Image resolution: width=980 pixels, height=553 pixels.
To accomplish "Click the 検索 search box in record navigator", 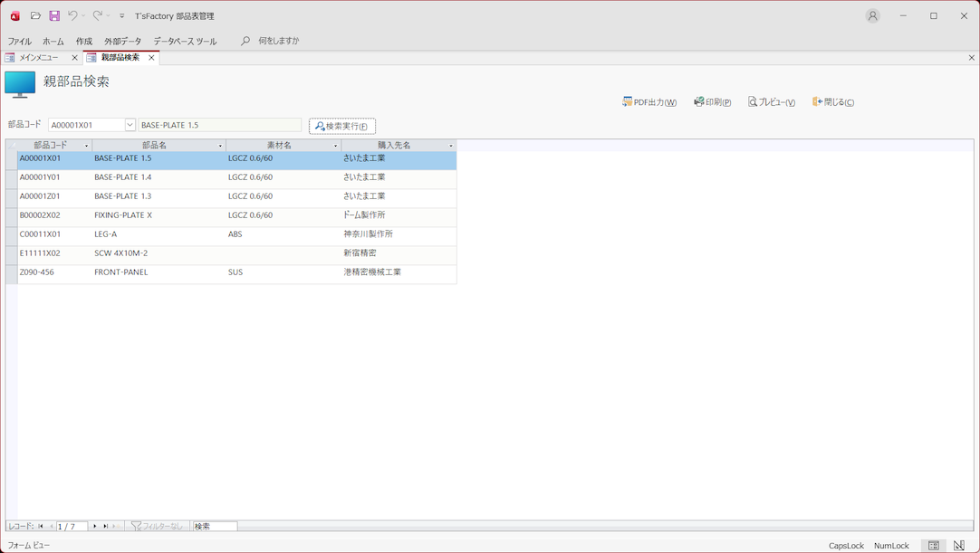I will (215, 526).
